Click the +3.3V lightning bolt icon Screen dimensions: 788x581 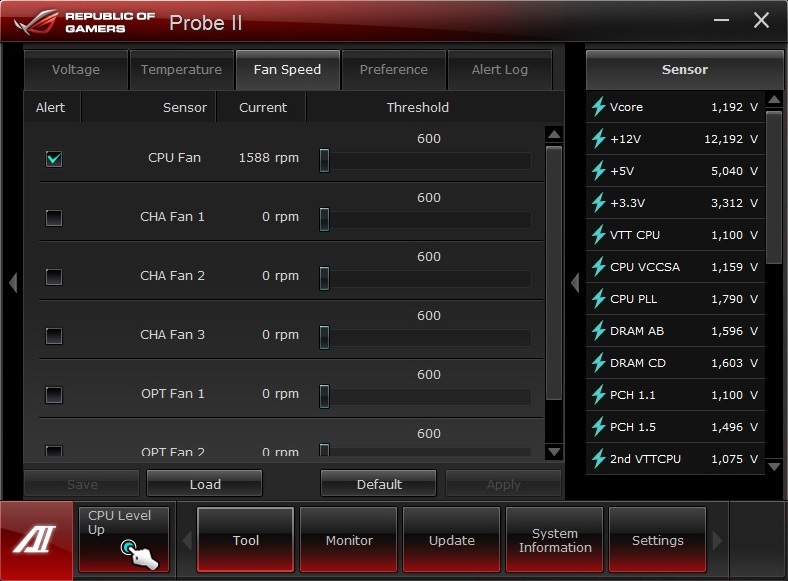pyautogui.click(x=599, y=203)
